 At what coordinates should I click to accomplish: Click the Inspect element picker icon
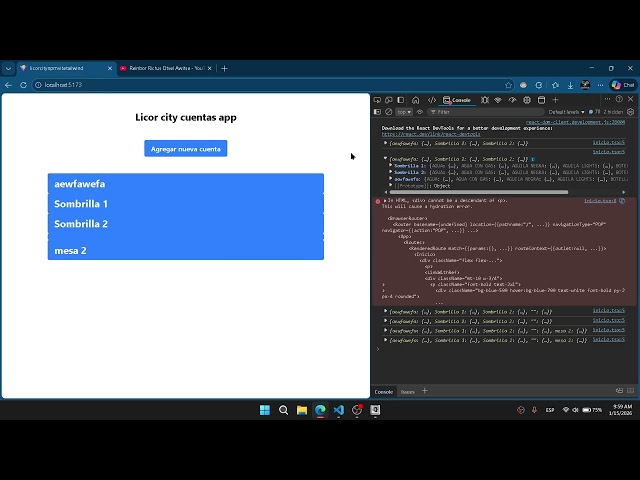377,100
